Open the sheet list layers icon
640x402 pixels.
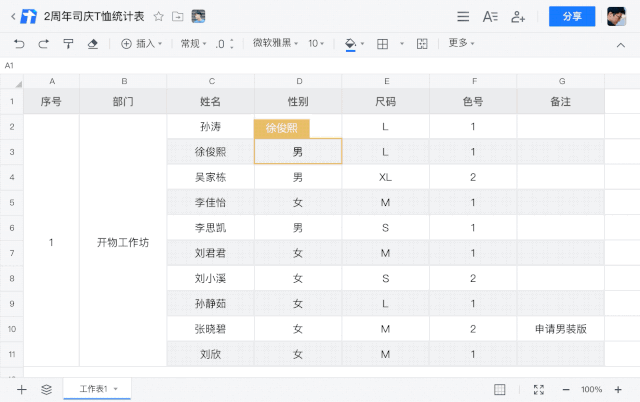(x=46, y=389)
